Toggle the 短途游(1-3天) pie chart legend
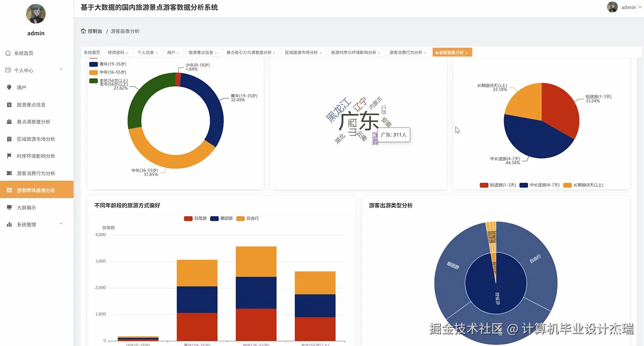The image size is (644, 346). tap(495, 185)
